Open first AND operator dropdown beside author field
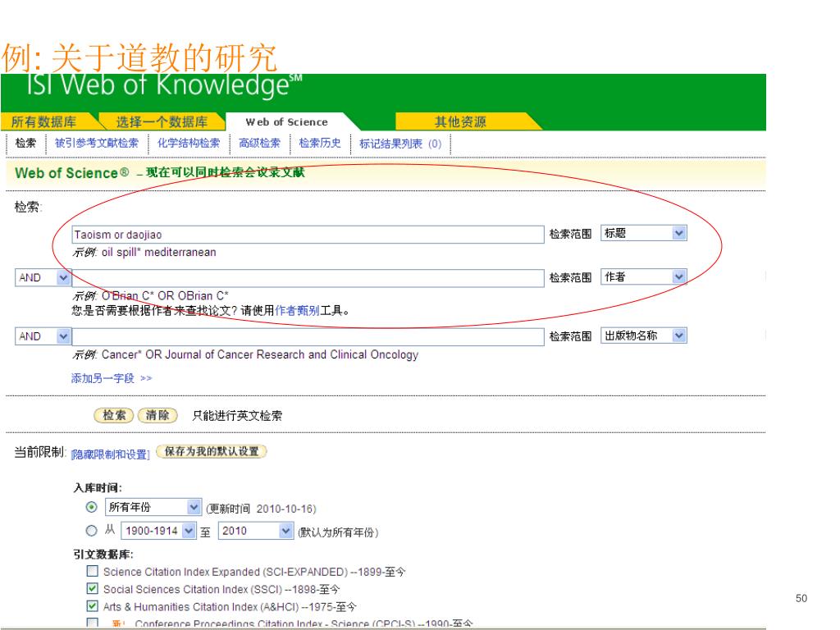This screenshot has width=840, height=630. [x=43, y=277]
